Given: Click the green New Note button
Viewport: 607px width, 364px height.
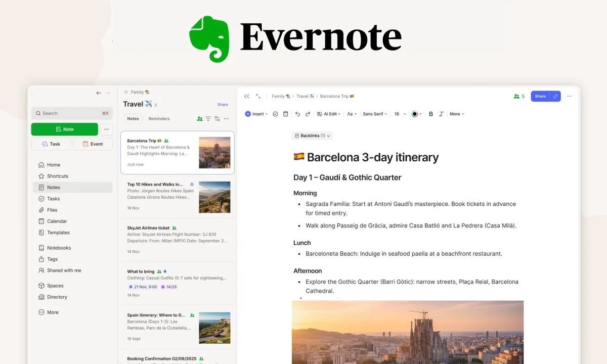Looking at the screenshot, I should click(x=64, y=129).
